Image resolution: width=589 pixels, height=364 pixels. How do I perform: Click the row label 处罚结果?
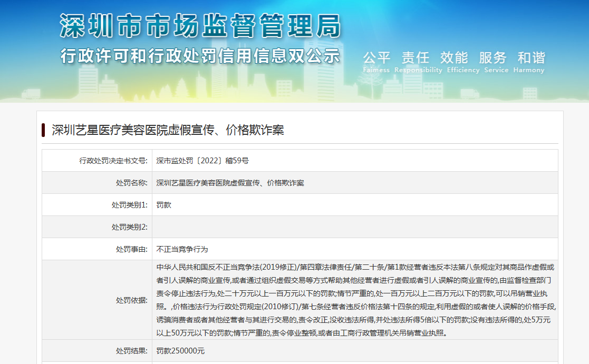pos(131,351)
